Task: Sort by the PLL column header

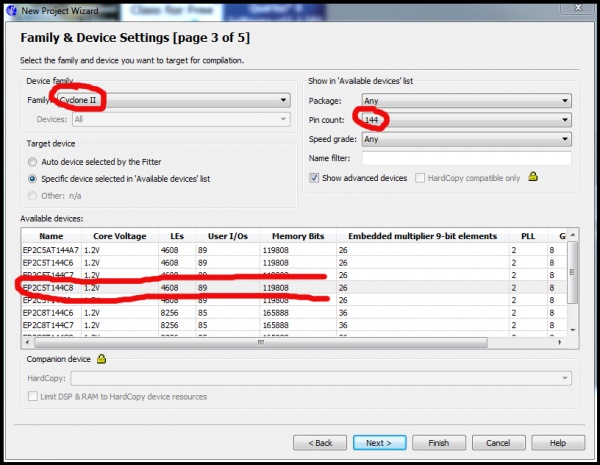Action: 528,236
